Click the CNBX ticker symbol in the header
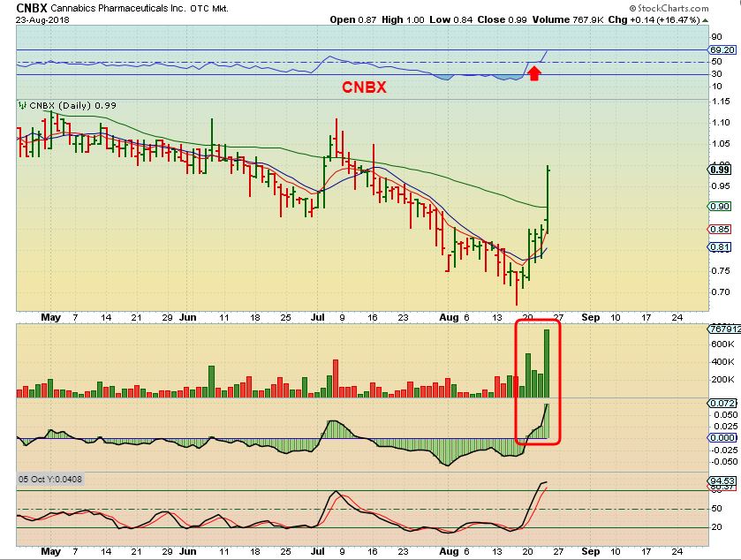The image size is (741, 560). [x=32, y=8]
